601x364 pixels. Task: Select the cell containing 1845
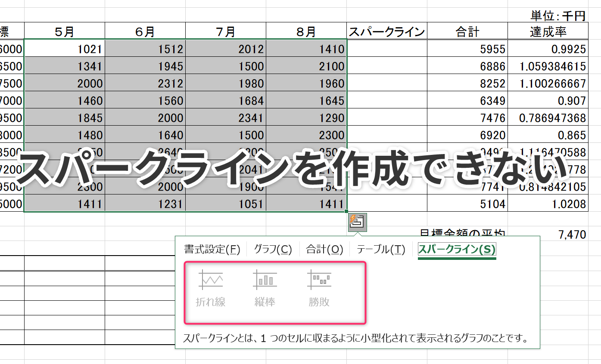click(65, 117)
